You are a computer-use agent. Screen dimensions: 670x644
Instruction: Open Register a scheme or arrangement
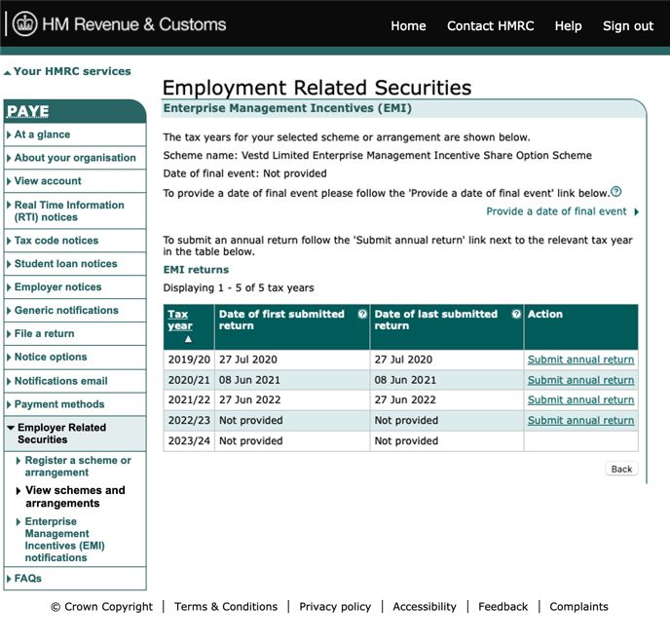78,466
